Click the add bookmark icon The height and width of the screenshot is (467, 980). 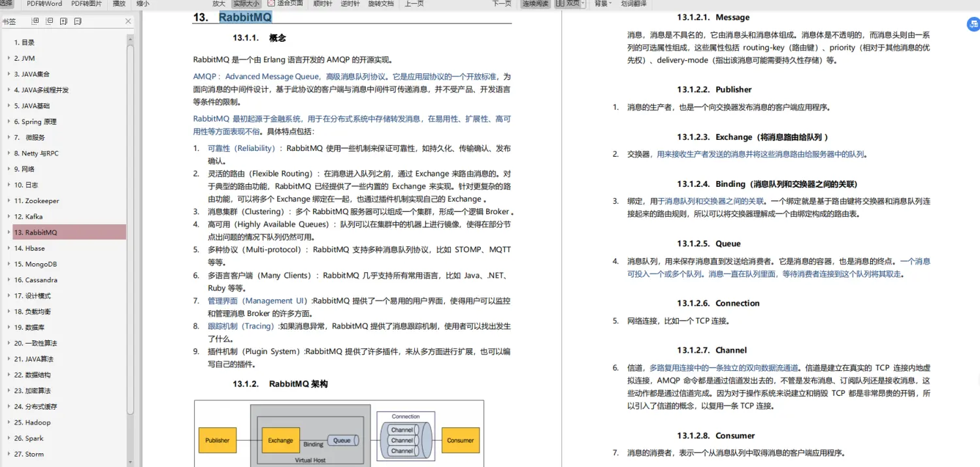tap(63, 22)
